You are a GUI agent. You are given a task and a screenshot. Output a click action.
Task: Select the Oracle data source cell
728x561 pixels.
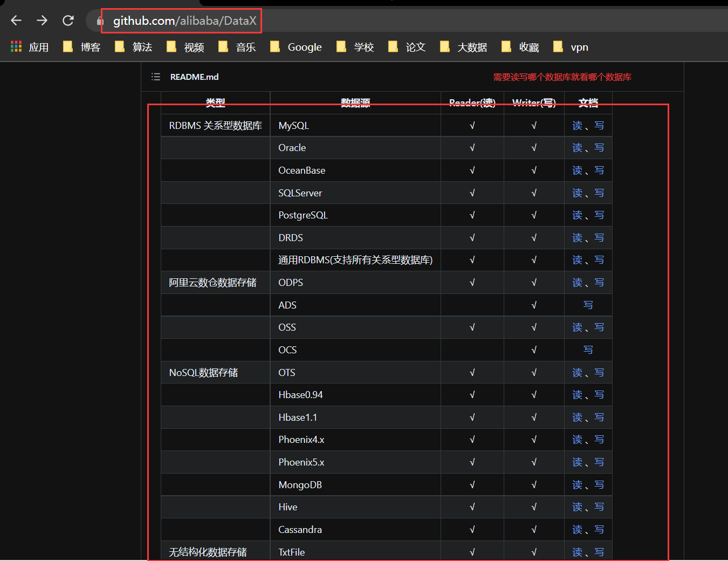[355, 148]
